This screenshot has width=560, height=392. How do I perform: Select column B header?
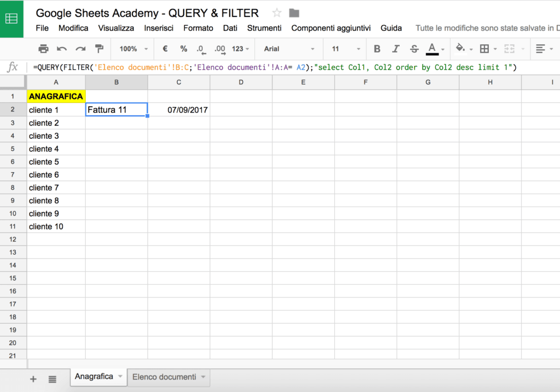pos(116,82)
